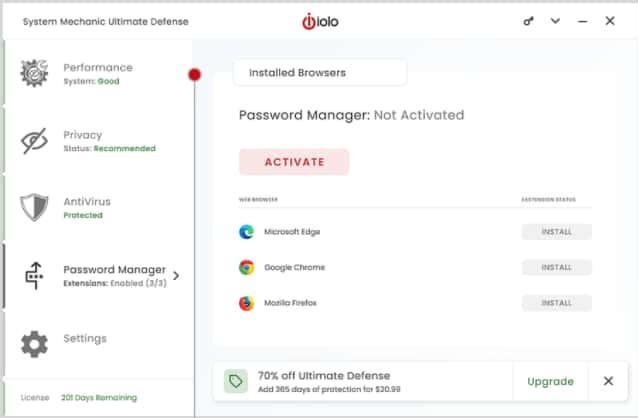Viewport: 638px width, 418px height.
Task: Click the Google Chrome browser icon
Action: click(247, 267)
